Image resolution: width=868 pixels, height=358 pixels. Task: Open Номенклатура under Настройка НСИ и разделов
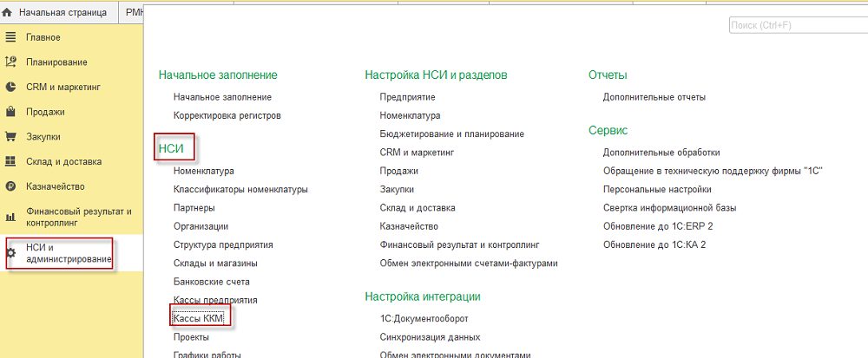click(410, 116)
